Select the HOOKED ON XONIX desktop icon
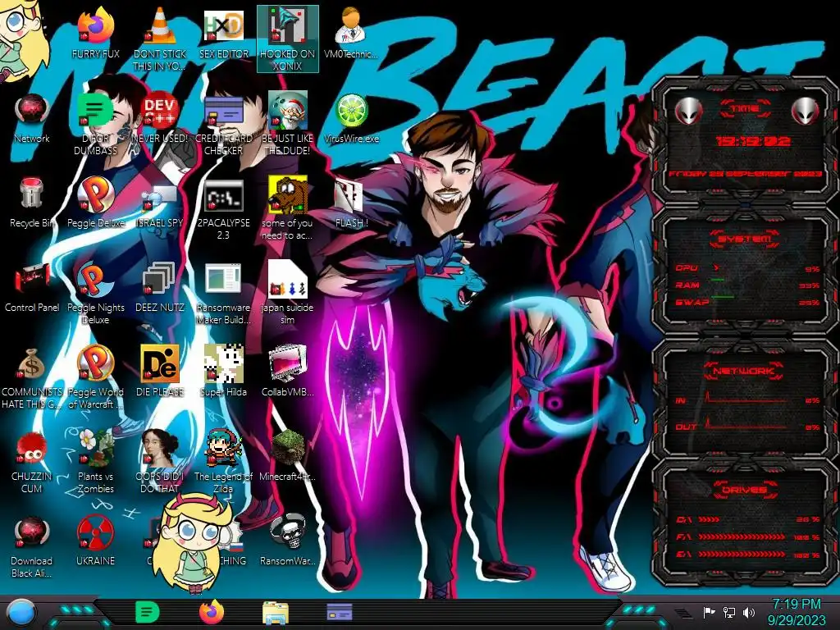This screenshot has width=840, height=630. [288, 39]
